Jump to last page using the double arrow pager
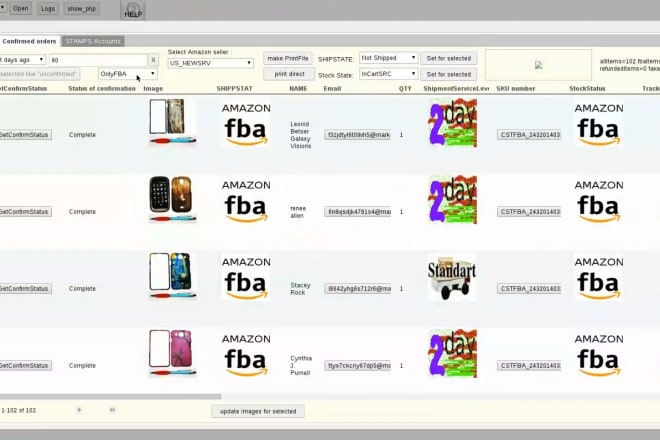The height and width of the screenshot is (440, 660). [x=112, y=410]
